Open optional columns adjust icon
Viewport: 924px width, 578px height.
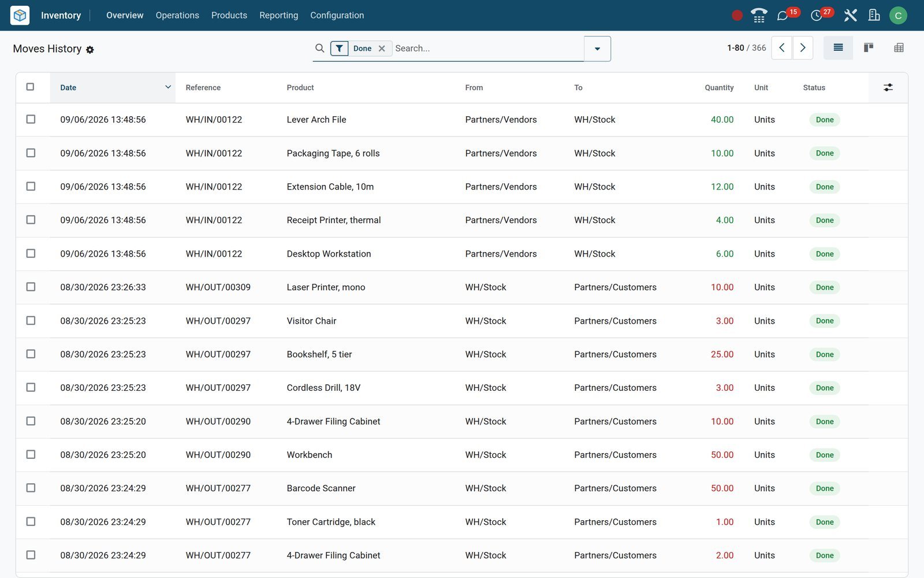888,87
